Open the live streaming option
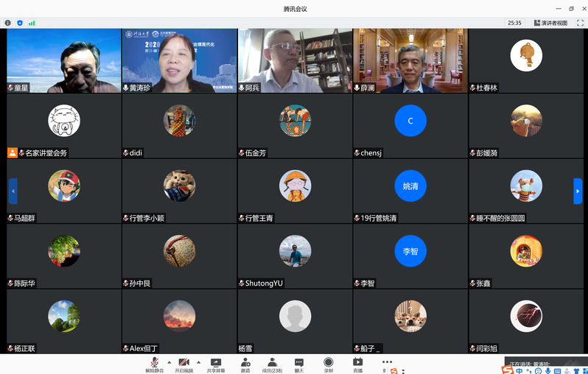This screenshot has width=588, height=374. [x=357, y=362]
